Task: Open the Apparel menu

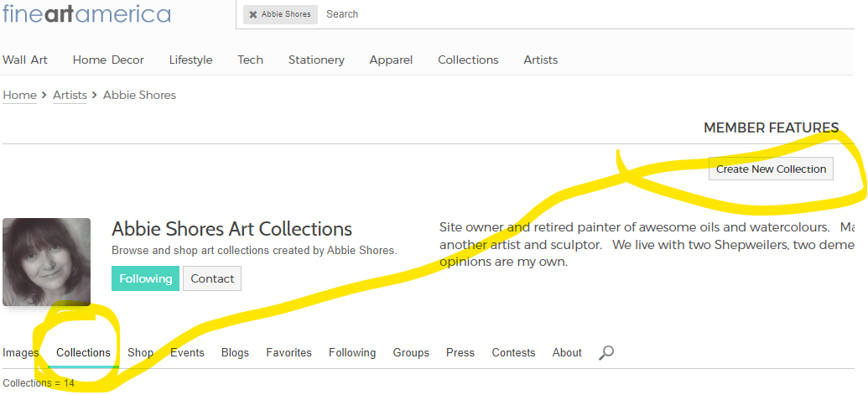Action: pos(391,60)
